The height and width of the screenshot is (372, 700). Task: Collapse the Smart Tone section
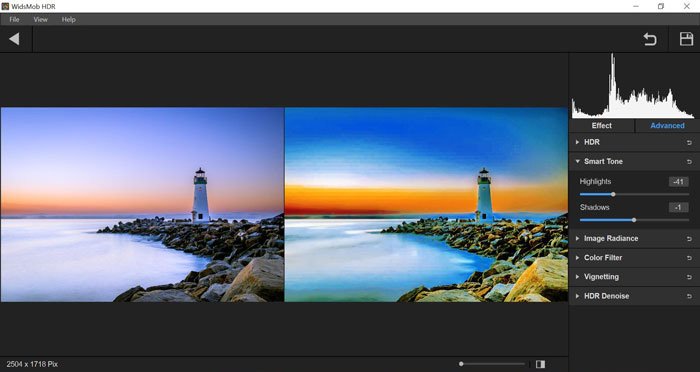(577, 161)
